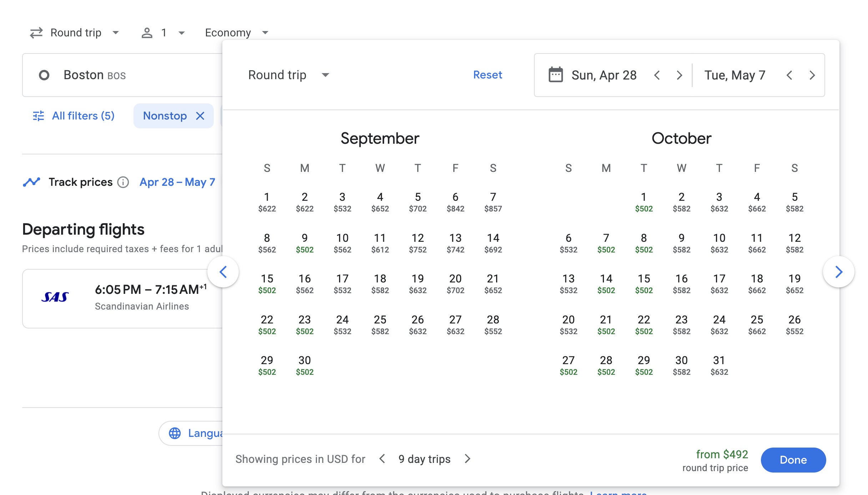Image resolution: width=868 pixels, height=495 pixels.
Task: Select September 9 as departure date
Action: tap(304, 243)
